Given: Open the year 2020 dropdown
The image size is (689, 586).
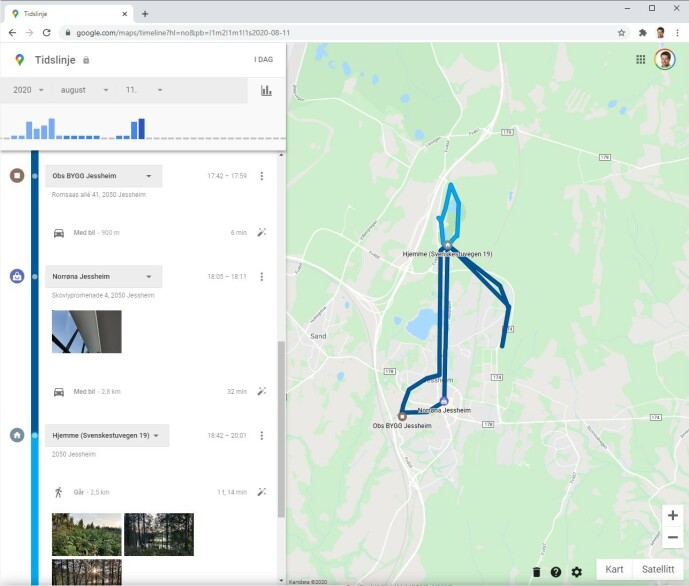Looking at the screenshot, I should [x=28, y=90].
